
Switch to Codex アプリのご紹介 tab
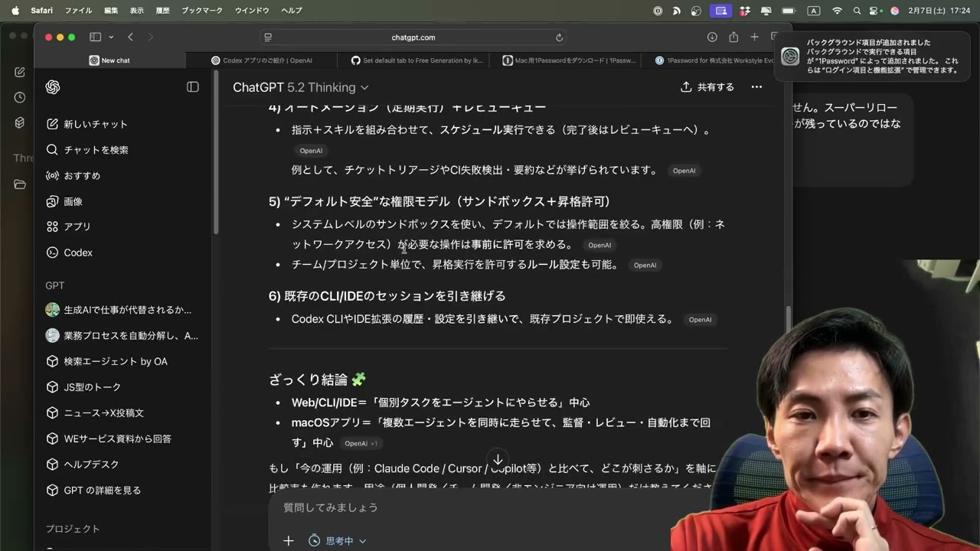coord(262,60)
